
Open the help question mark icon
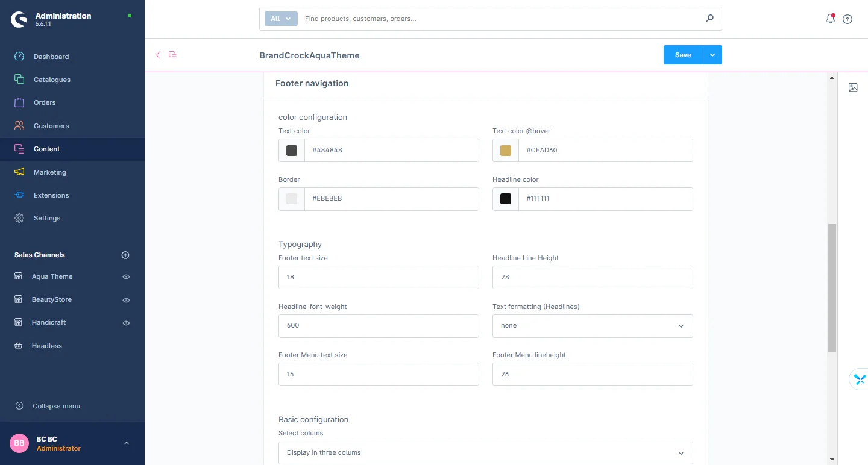coord(848,19)
